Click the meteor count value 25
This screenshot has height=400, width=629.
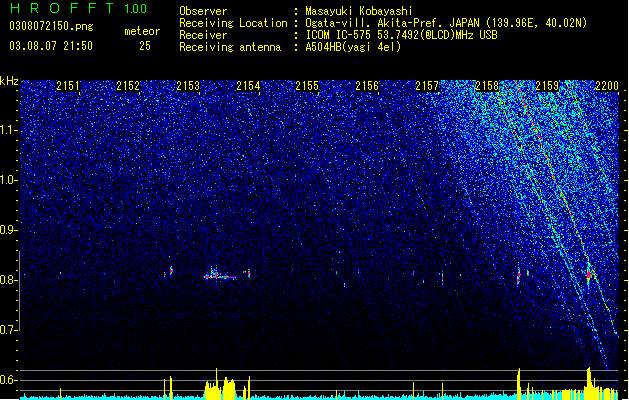[145, 46]
